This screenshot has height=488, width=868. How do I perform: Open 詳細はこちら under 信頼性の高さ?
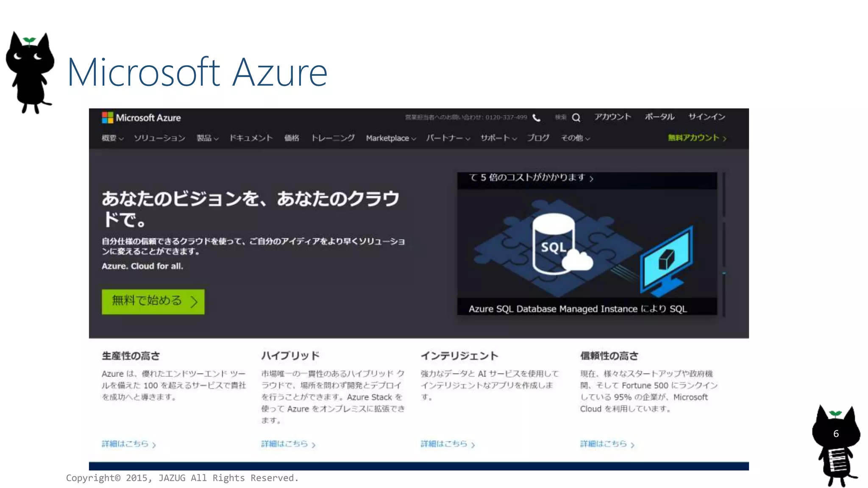607,444
